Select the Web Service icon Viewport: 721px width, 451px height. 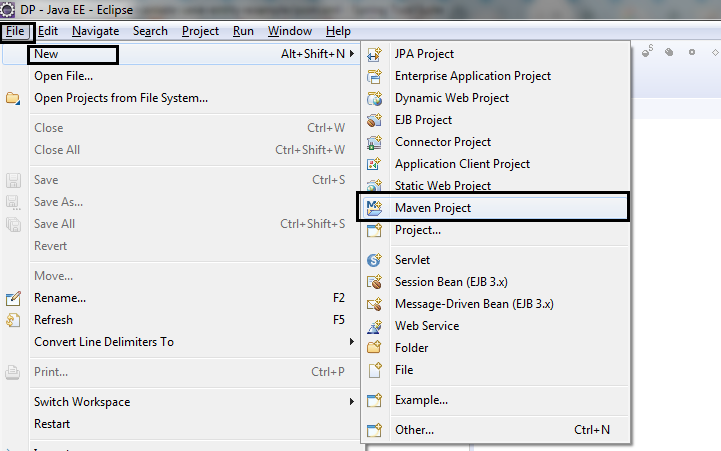click(375, 326)
